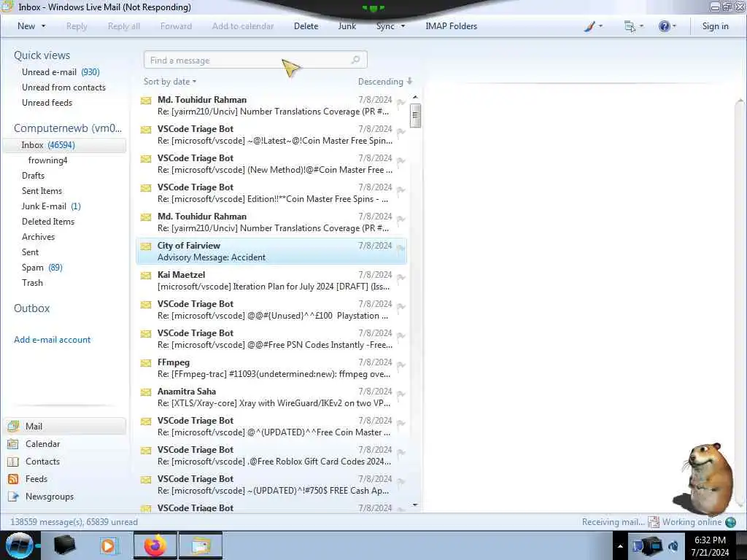Image resolution: width=747 pixels, height=560 pixels.
Task: Open the Sent Items folder
Action: (42, 190)
